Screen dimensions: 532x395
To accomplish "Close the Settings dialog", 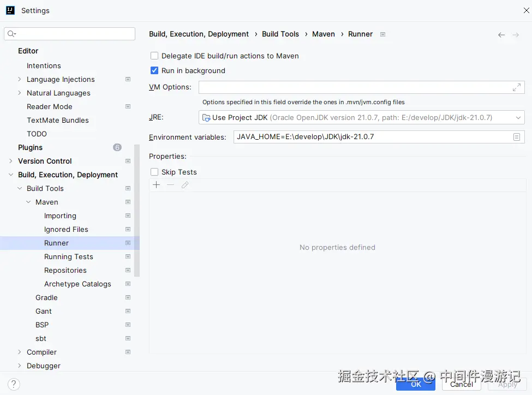I will (526, 10).
